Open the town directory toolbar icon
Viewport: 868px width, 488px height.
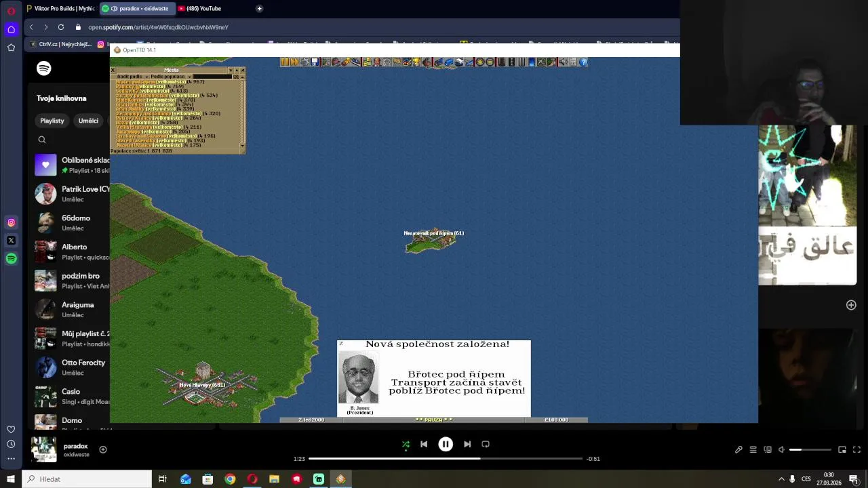click(x=336, y=62)
